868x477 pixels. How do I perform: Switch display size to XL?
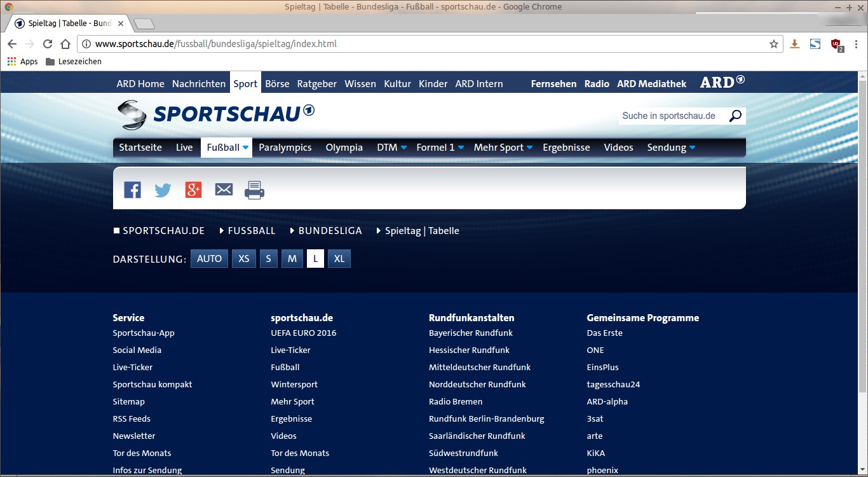pyautogui.click(x=339, y=259)
